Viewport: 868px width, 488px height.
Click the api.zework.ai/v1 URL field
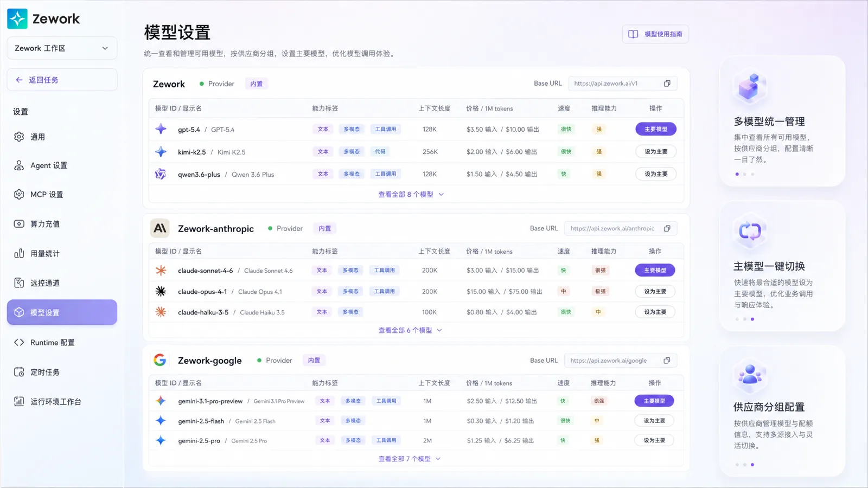click(622, 84)
